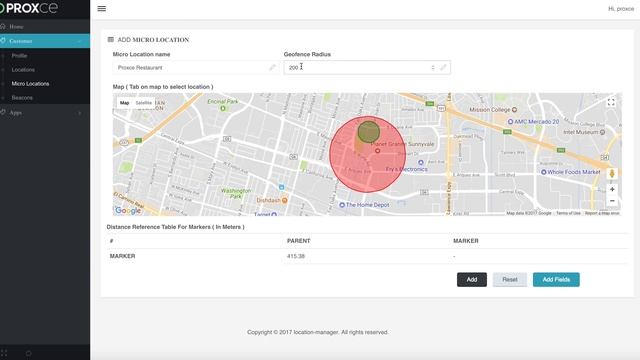Image resolution: width=640 pixels, height=360 pixels.
Task: Collapse the Customer sidebar section
Action: coord(45,41)
